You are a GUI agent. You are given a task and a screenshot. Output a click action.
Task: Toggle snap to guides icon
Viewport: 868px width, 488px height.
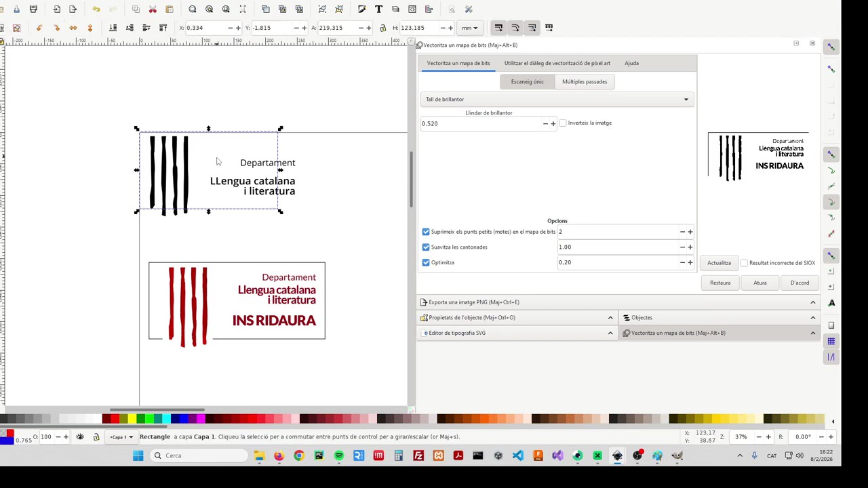[x=831, y=357]
